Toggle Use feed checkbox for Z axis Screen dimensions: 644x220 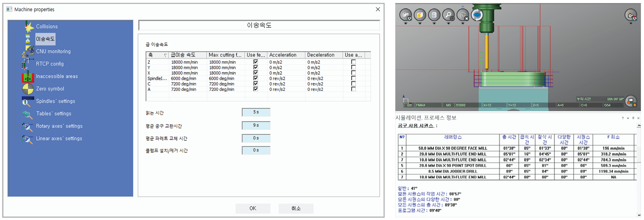click(256, 62)
